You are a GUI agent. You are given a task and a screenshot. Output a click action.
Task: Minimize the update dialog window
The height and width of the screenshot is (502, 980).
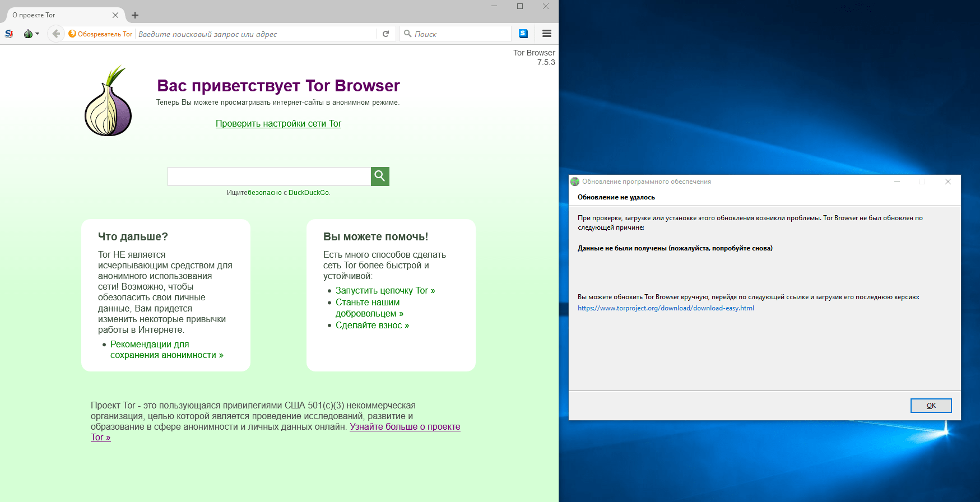click(897, 182)
